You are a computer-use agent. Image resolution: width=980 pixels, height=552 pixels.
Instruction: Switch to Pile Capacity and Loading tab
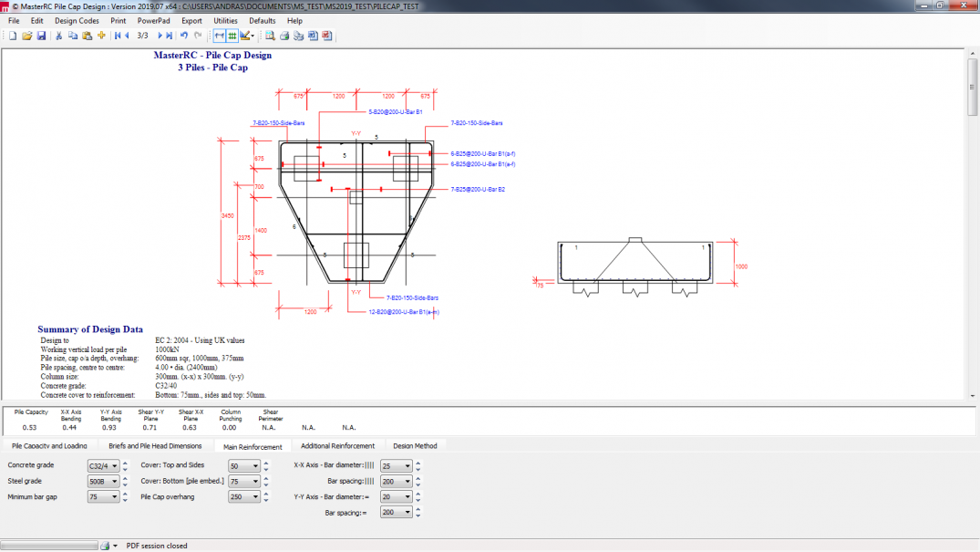(x=49, y=445)
